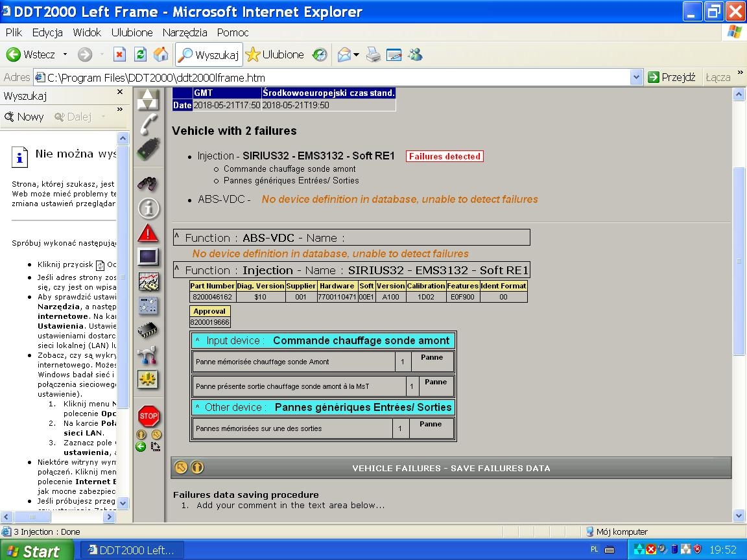747x560 pixels.
Task: Click the part number cell 8200046162
Action: (213, 297)
